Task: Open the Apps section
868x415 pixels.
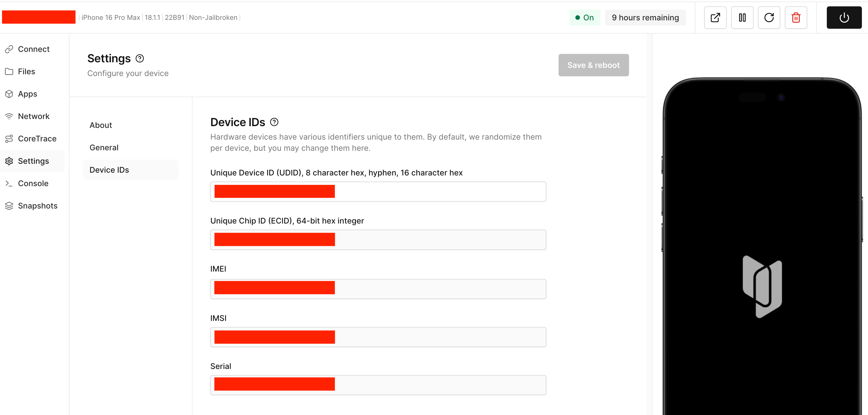Action: click(27, 94)
